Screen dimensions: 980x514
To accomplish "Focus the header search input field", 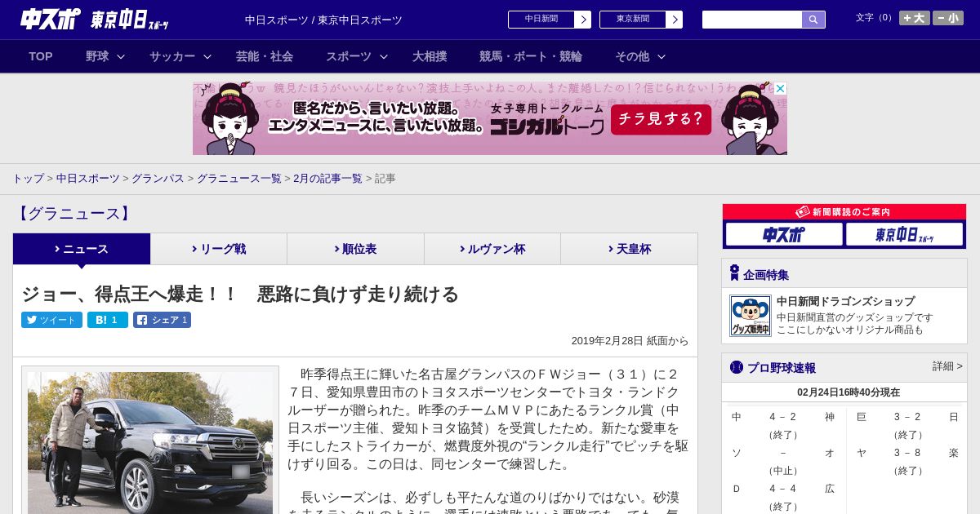I will coord(752,20).
